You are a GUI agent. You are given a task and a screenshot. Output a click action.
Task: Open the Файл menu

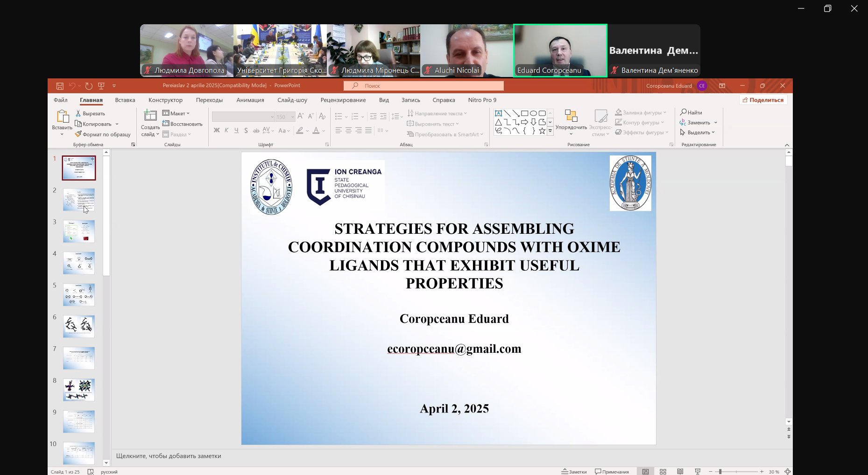[x=61, y=100]
